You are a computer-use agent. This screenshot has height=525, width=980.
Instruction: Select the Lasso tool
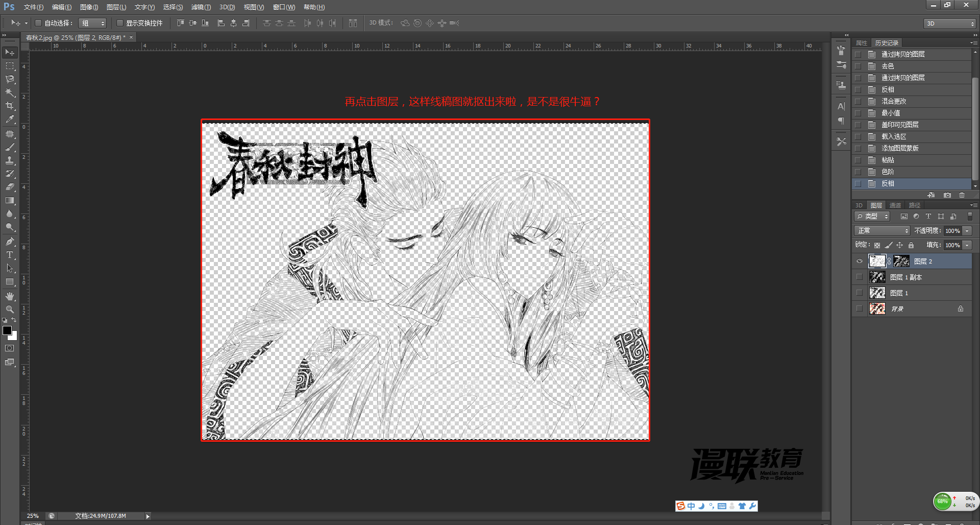pos(10,79)
